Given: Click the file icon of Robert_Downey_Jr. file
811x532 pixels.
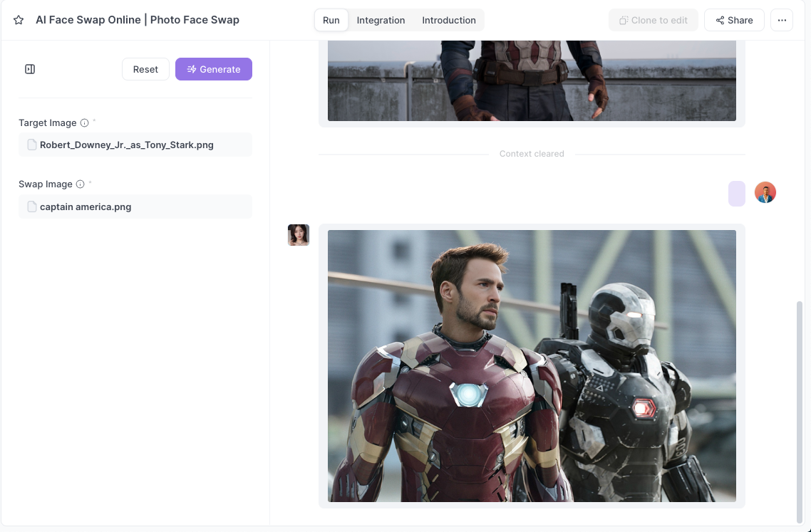Looking at the screenshot, I should [31, 145].
